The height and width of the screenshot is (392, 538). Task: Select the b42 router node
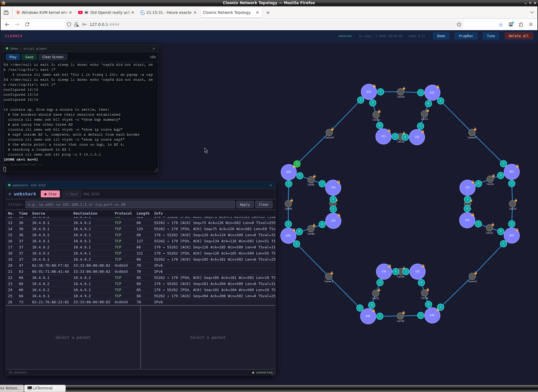tap(289, 172)
